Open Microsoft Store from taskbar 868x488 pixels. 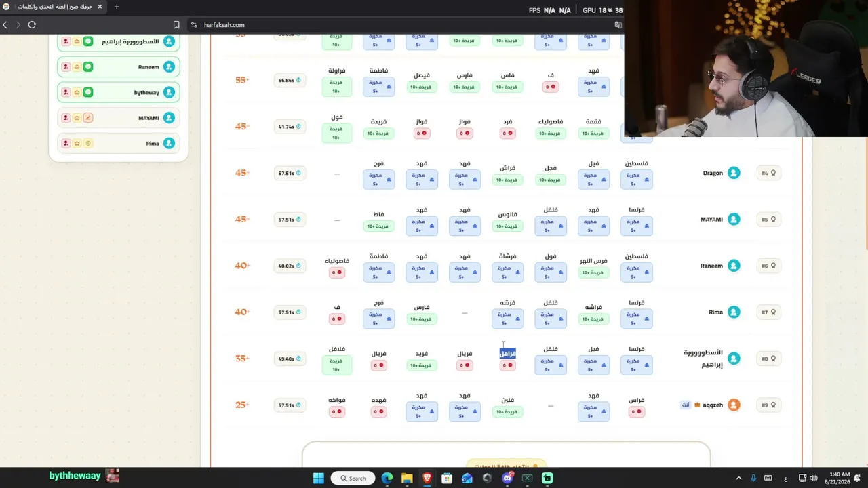click(x=447, y=478)
